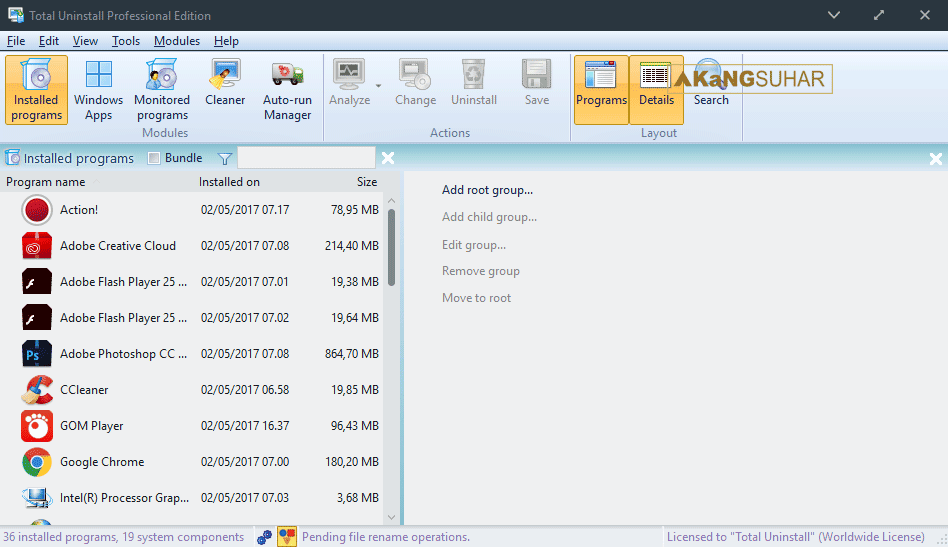Open the Modules menu
948x547 pixels.
(x=177, y=40)
